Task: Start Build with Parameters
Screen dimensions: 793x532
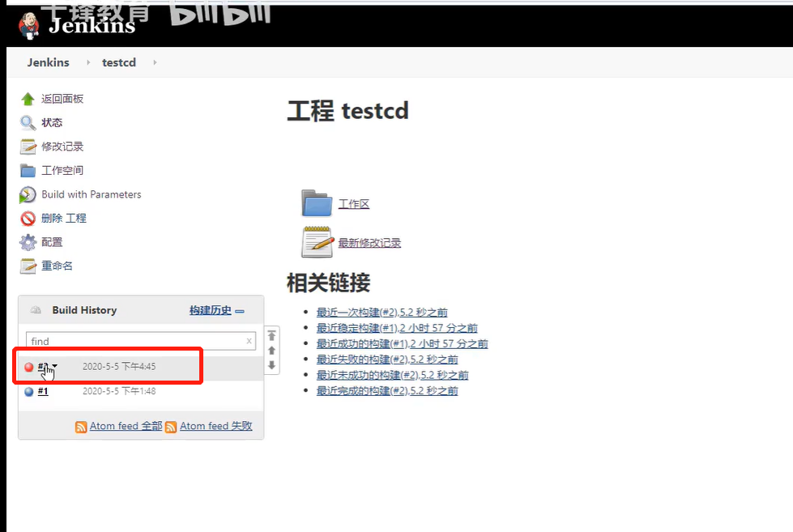Action: pyautogui.click(x=91, y=194)
